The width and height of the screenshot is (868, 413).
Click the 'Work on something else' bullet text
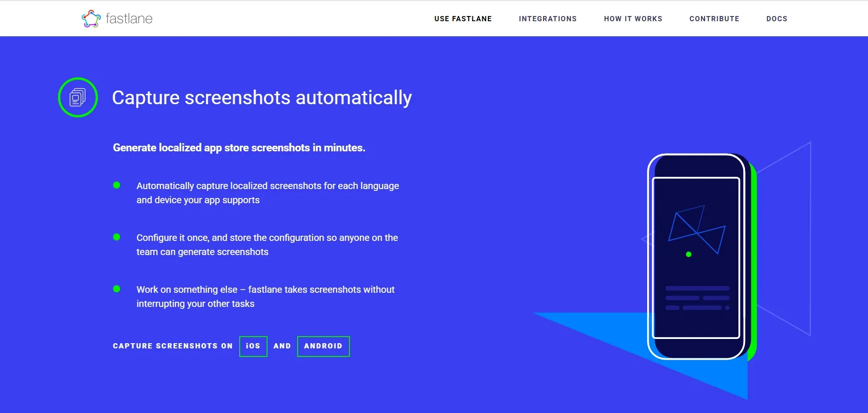pyautogui.click(x=266, y=297)
